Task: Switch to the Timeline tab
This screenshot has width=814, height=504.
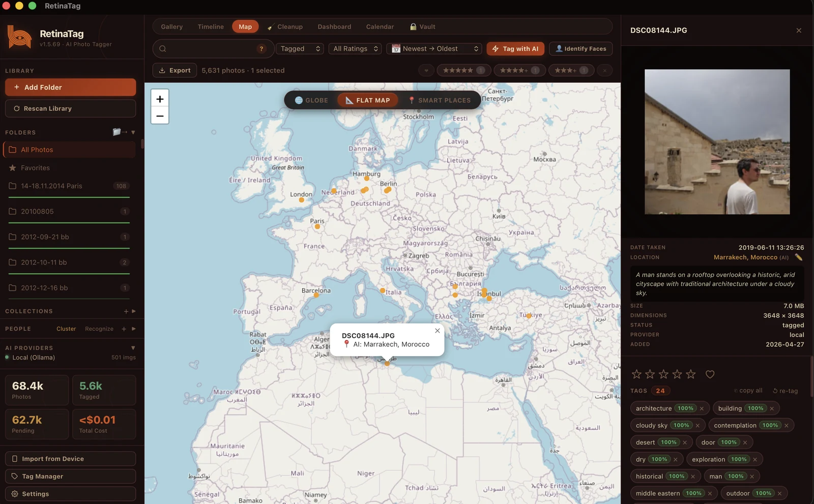Action: 211,26
